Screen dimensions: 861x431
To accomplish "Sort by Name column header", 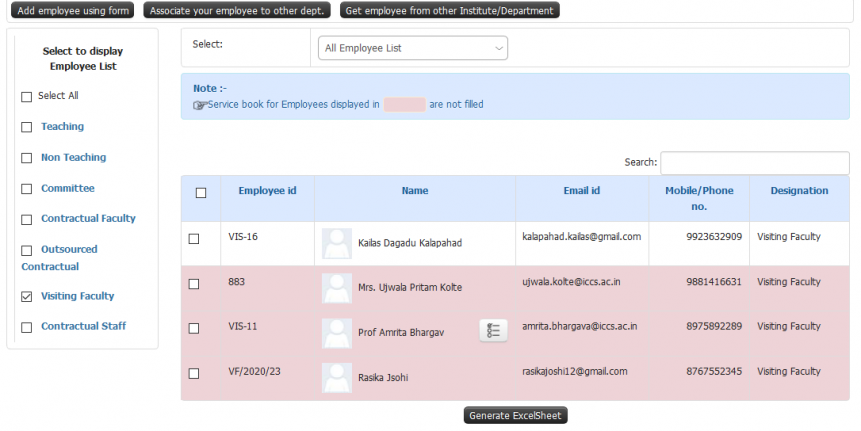I will click(415, 198).
